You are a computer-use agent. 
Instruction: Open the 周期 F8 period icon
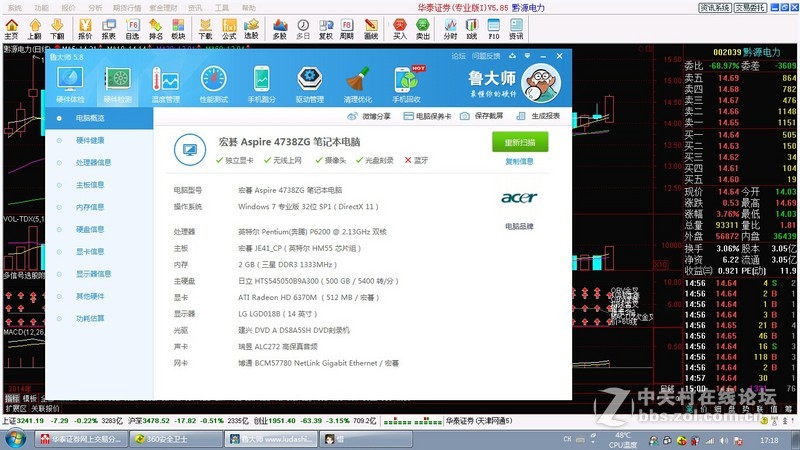[x=347, y=29]
